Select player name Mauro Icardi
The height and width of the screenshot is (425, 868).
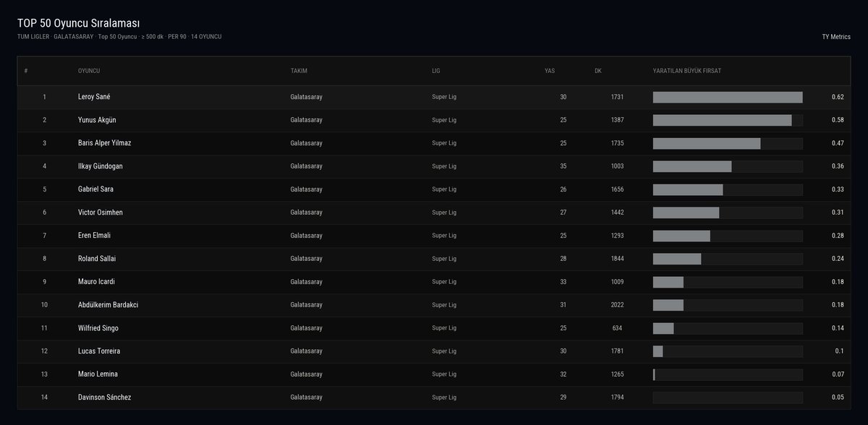[x=95, y=282]
